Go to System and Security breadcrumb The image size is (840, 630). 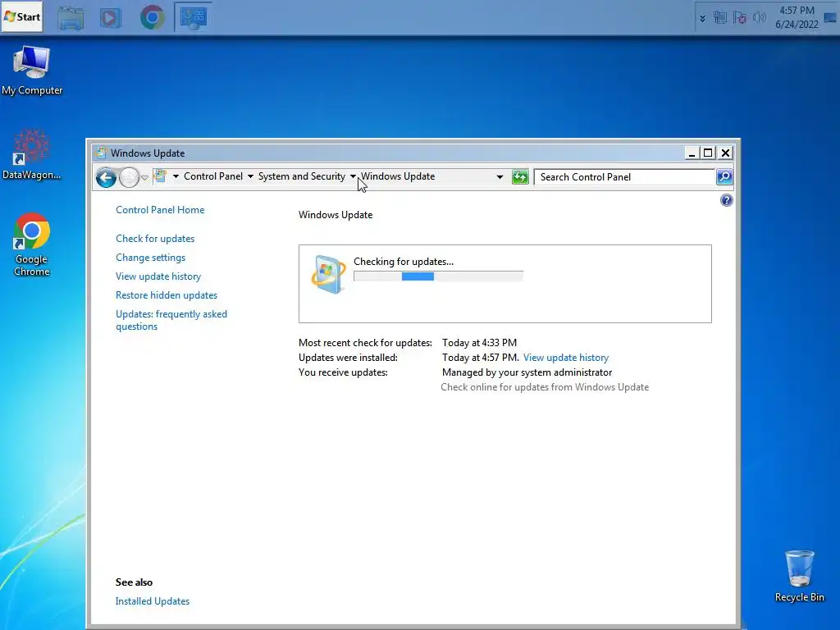point(302,176)
